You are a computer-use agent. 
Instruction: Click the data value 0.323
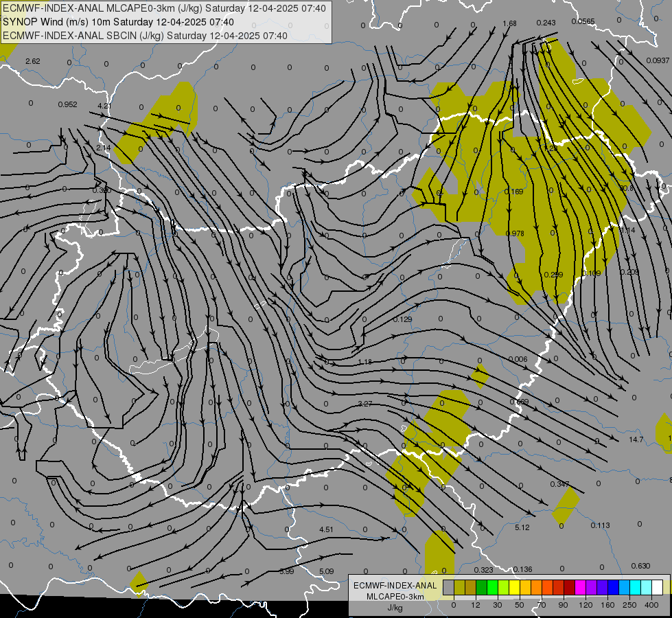coord(483,570)
